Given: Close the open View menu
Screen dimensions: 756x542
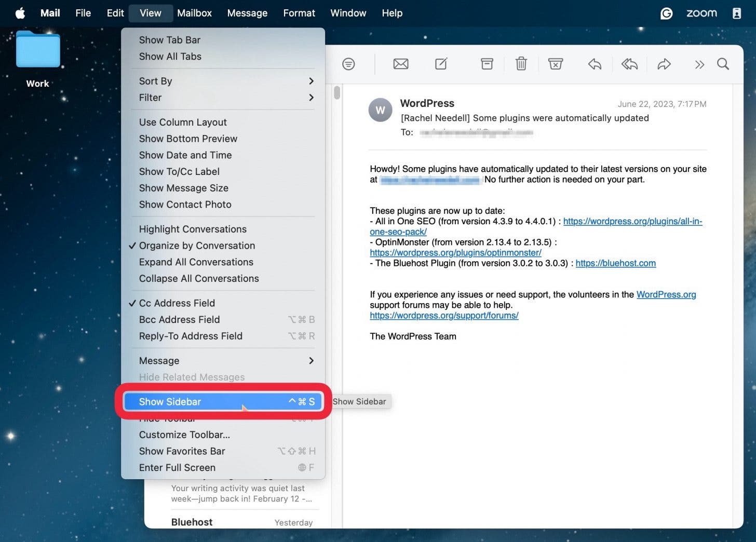Looking at the screenshot, I should pos(150,13).
